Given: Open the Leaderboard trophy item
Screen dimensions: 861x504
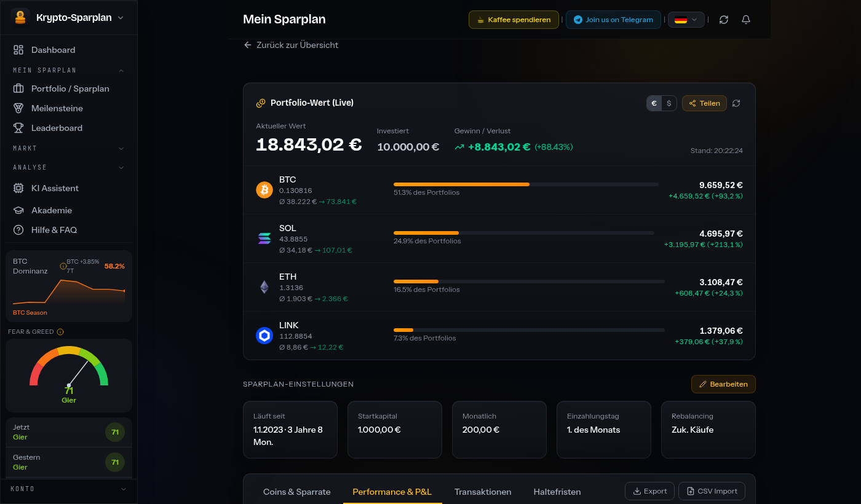Looking at the screenshot, I should tap(69, 128).
